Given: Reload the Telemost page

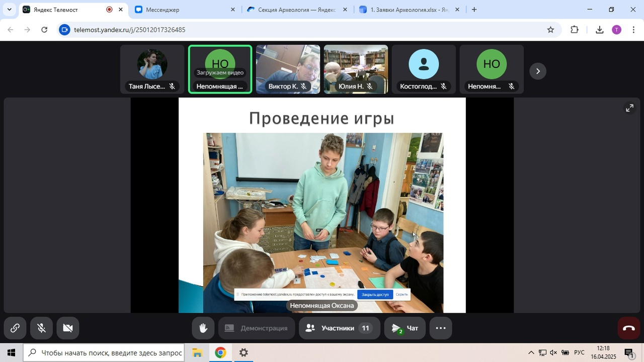Looking at the screenshot, I should tap(44, 30).
